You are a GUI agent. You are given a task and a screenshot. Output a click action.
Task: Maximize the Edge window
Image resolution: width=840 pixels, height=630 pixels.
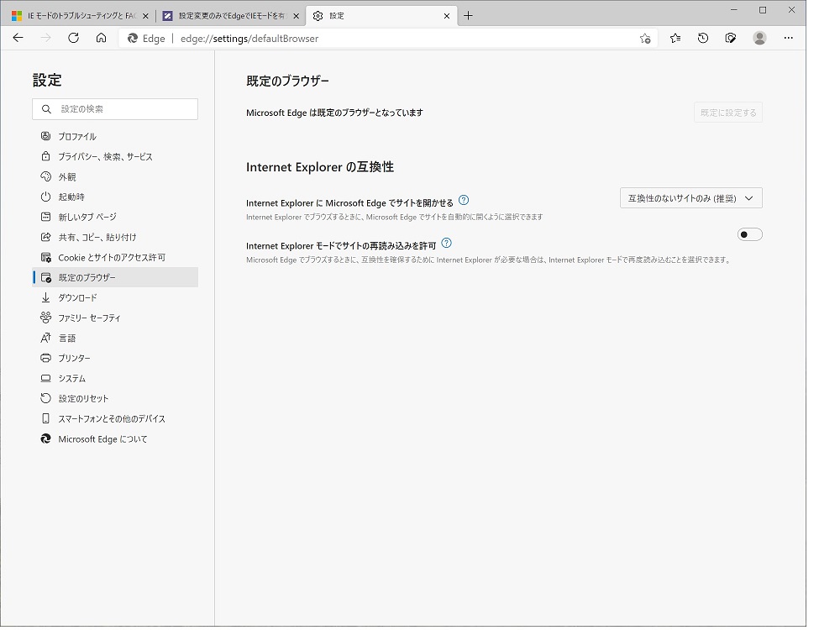763,10
